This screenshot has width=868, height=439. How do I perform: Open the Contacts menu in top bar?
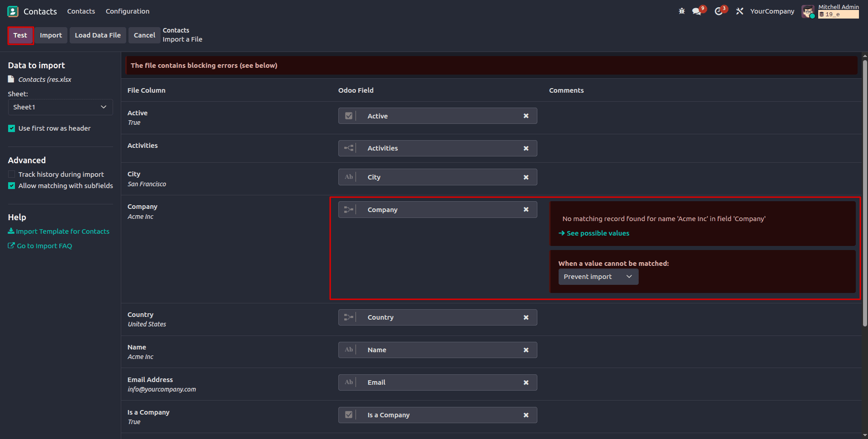point(81,11)
